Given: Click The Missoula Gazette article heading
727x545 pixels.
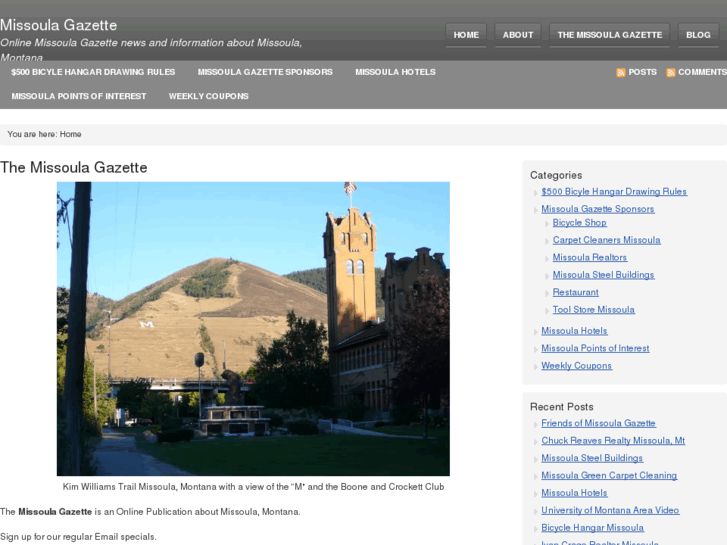Looking at the screenshot, I should 74,167.
